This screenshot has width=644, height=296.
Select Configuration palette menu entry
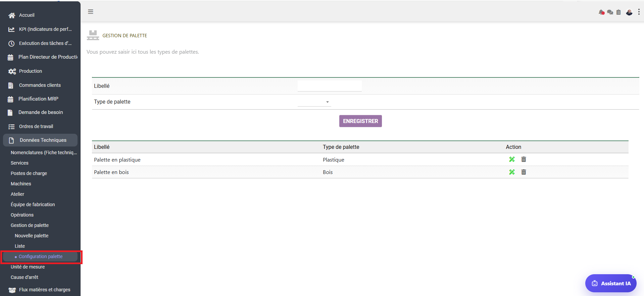coord(40,256)
